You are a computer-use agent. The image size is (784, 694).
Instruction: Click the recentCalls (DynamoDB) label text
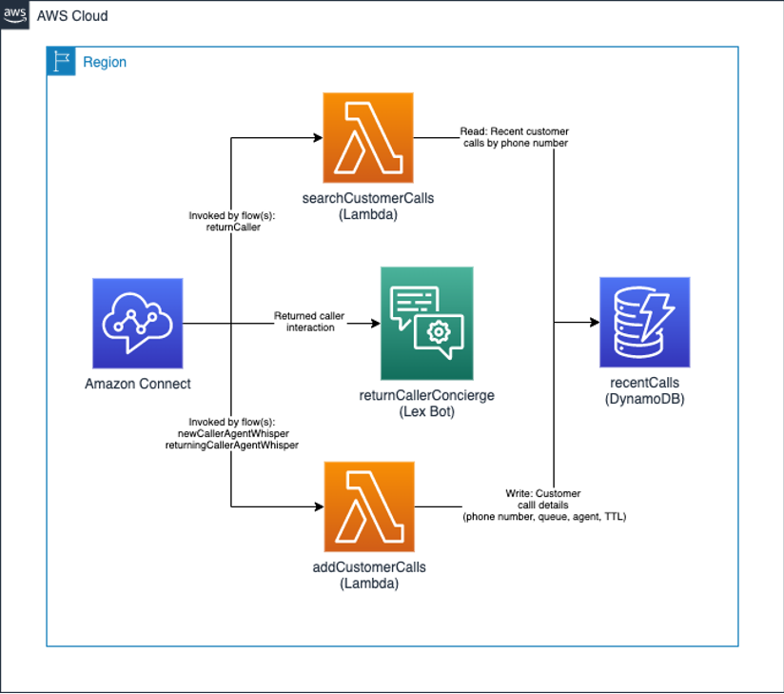tap(645, 392)
